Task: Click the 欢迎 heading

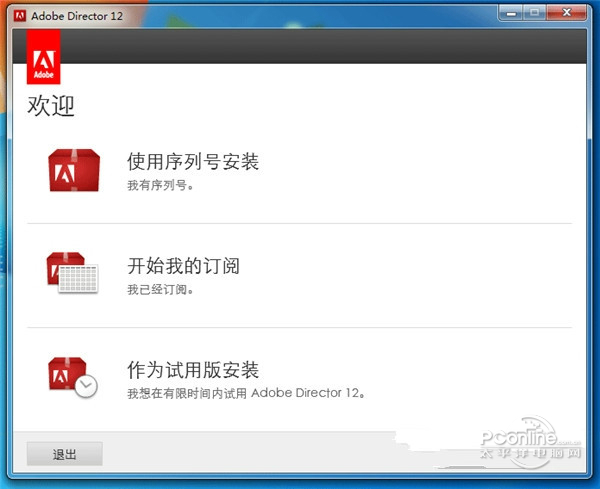Action: (51, 106)
